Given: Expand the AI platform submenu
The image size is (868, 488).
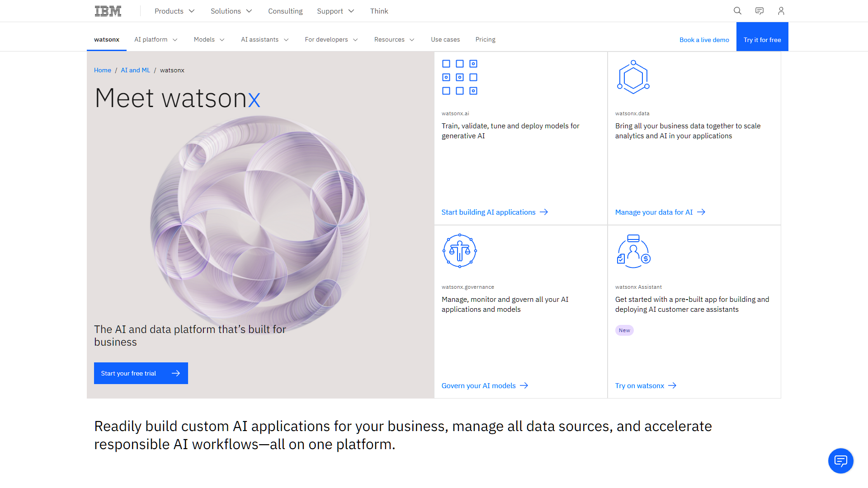Looking at the screenshot, I should click(156, 40).
